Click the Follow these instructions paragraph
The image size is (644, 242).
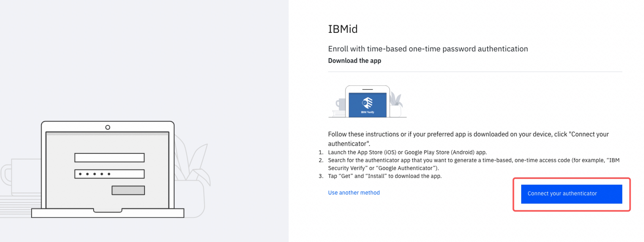pos(468,139)
